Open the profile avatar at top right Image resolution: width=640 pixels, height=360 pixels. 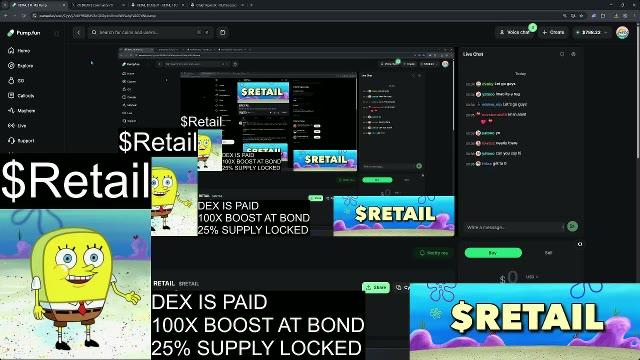[622, 32]
